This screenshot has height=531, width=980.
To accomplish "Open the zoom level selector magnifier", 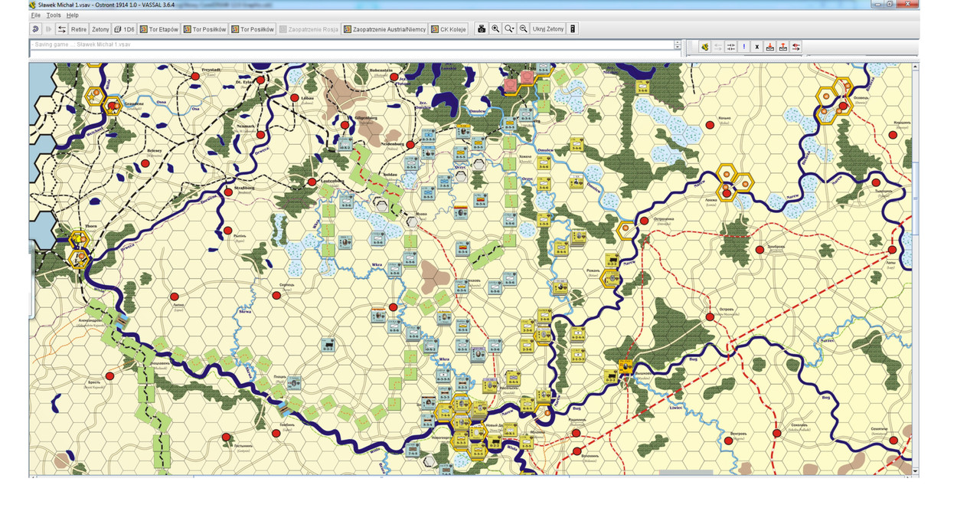I will pos(510,29).
